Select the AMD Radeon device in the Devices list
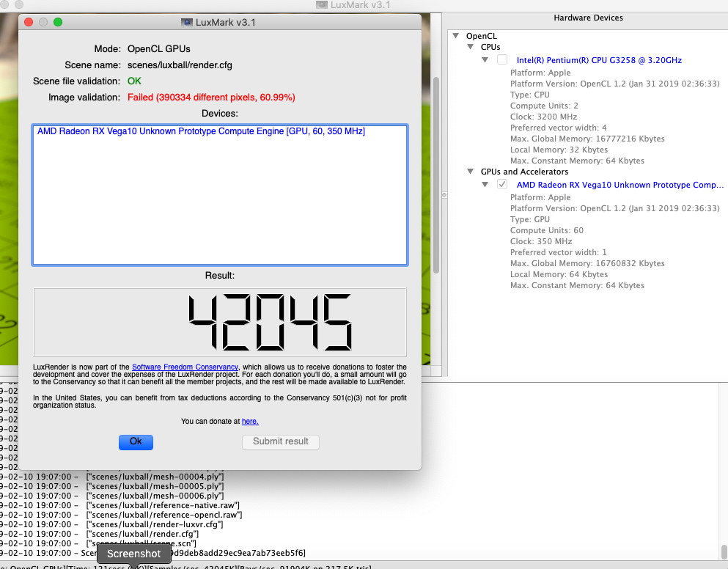 [201, 131]
